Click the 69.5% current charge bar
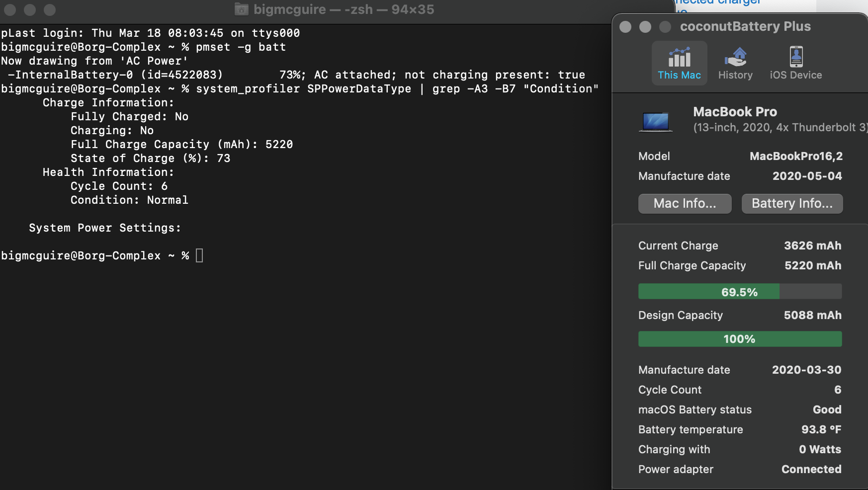This screenshot has width=868, height=490. coord(740,292)
